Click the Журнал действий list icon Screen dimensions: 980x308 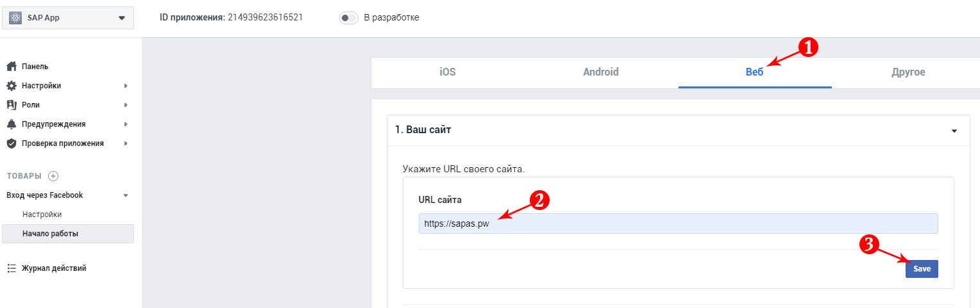(11, 268)
